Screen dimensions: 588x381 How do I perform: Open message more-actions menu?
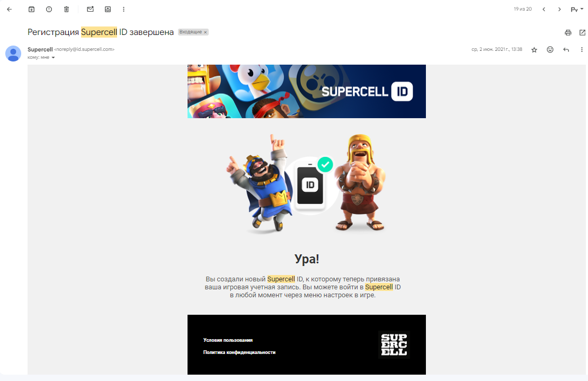[582, 49]
